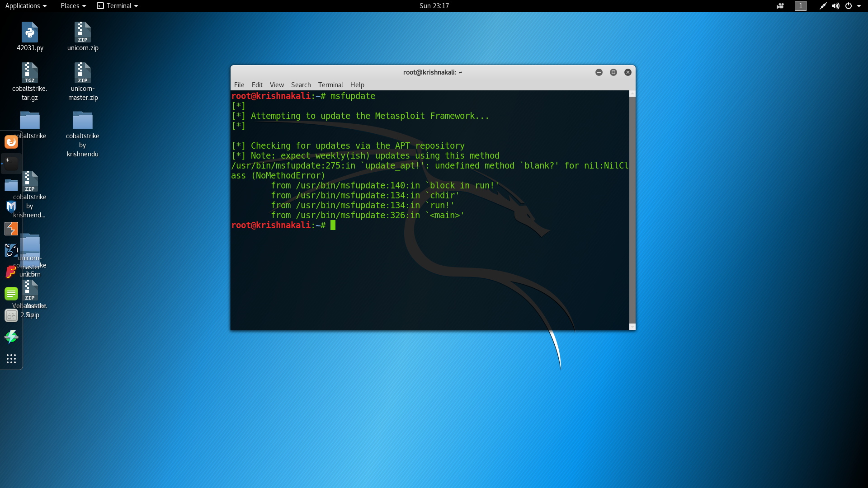Viewport: 868px width, 488px height.
Task: Open the terminal's Edit menu
Action: click(x=257, y=85)
